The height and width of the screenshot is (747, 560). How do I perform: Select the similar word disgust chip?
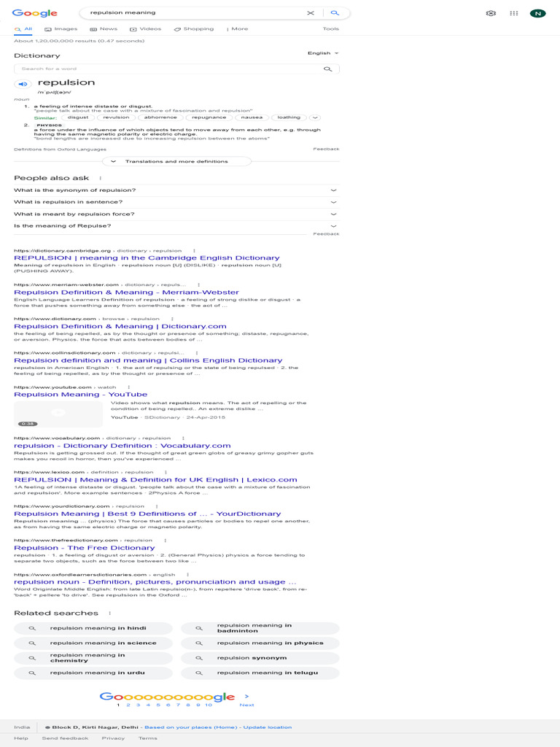[78, 117]
